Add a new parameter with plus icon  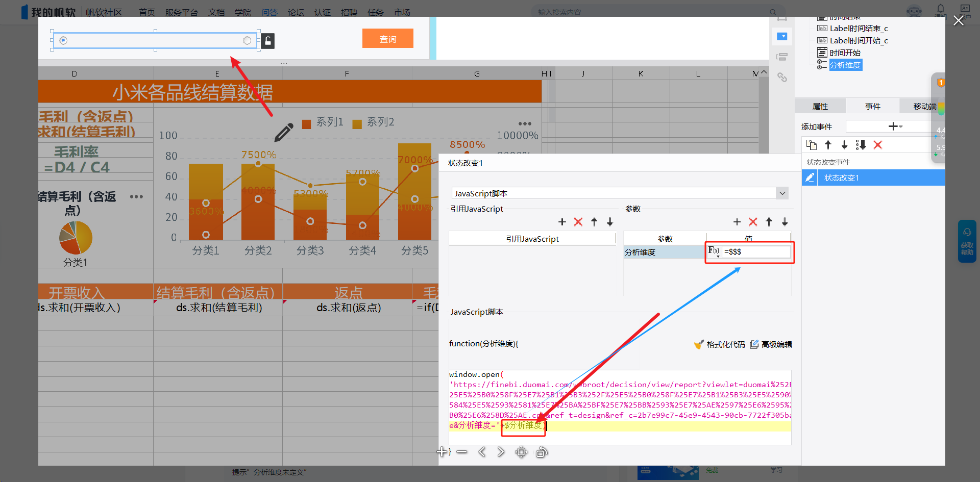coord(737,222)
